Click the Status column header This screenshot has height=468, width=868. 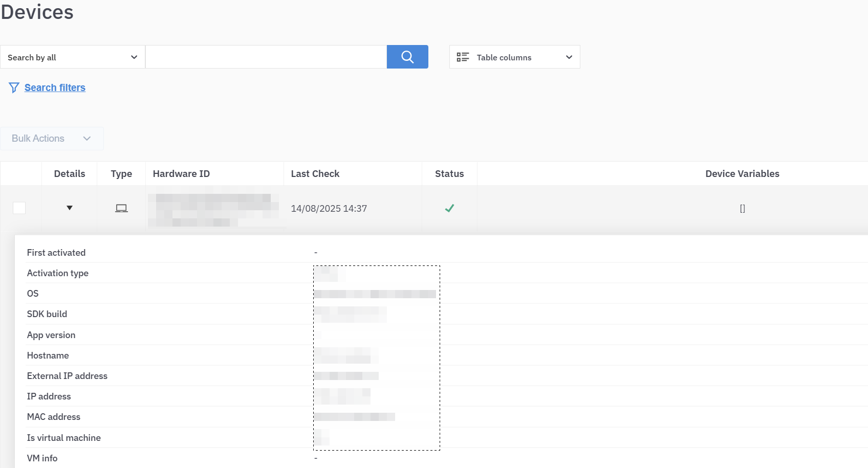pyautogui.click(x=449, y=174)
